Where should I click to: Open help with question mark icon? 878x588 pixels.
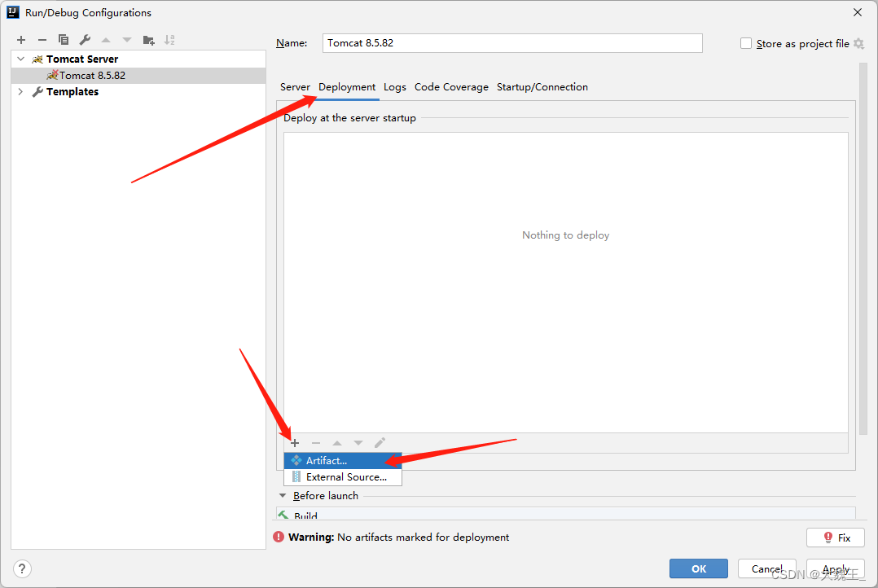click(22, 569)
